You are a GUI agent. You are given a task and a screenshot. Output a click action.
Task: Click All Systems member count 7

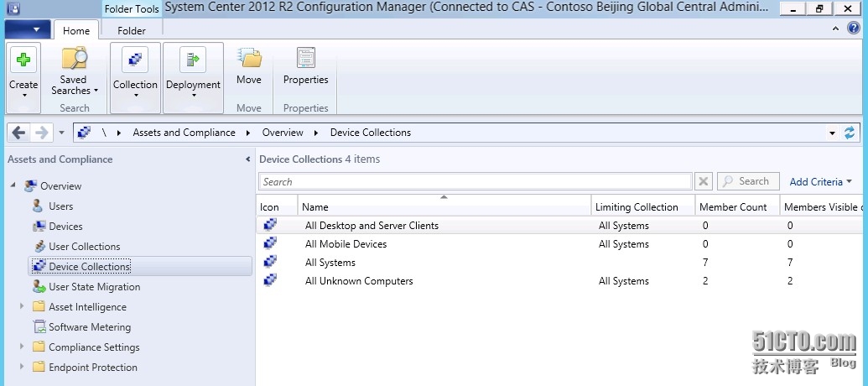click(x=704, y=263)
